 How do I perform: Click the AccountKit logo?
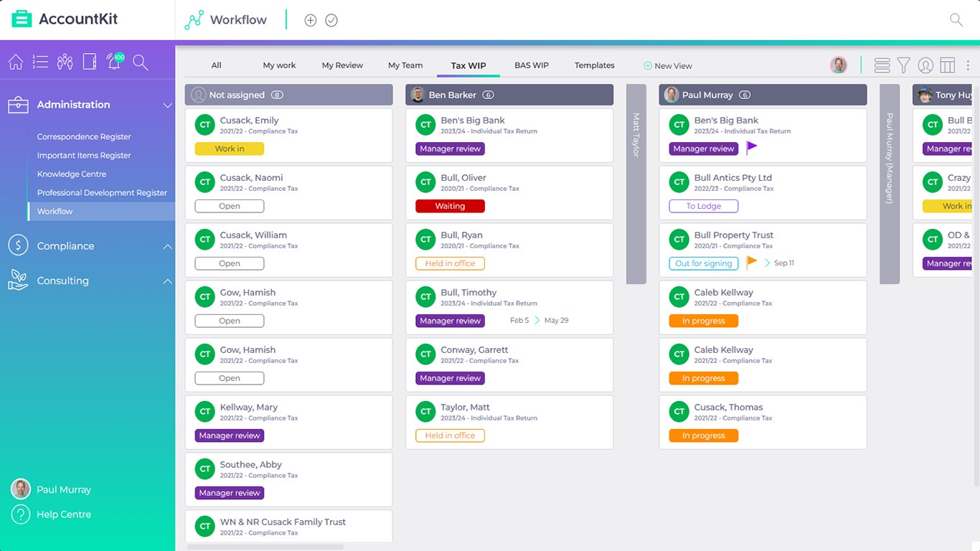click(x=65, y=19)
